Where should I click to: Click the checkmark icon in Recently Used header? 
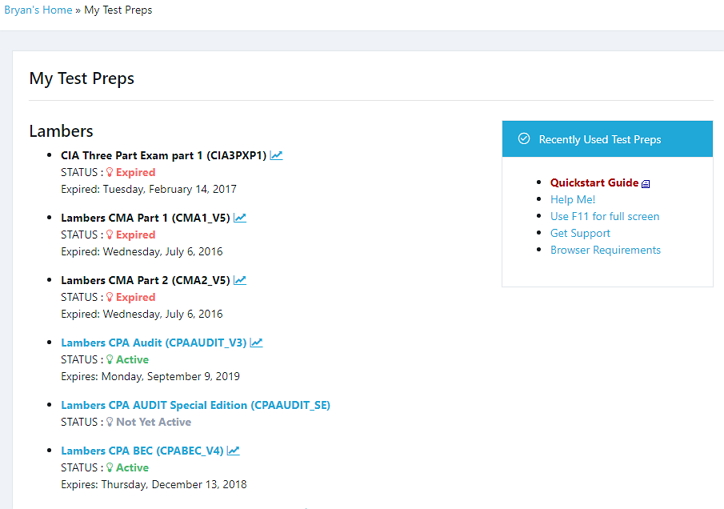[x=524, y=139]
